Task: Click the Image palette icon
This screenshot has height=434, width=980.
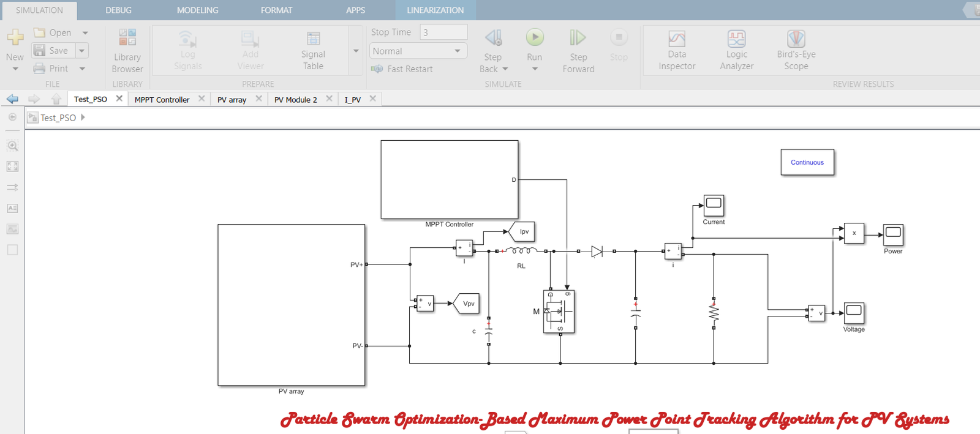Action: click(x=12, y=229)
